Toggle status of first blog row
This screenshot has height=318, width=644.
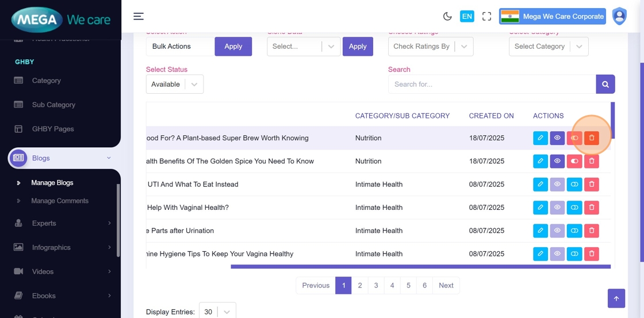(x=574, y=138)
